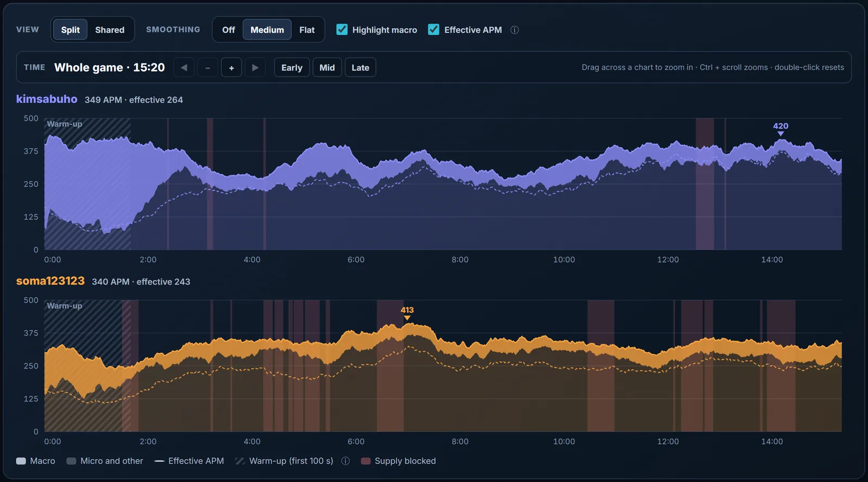Click the Macro legend swatch
The width and height of the screenshot is (868, 482).
(x=21, y=461)
